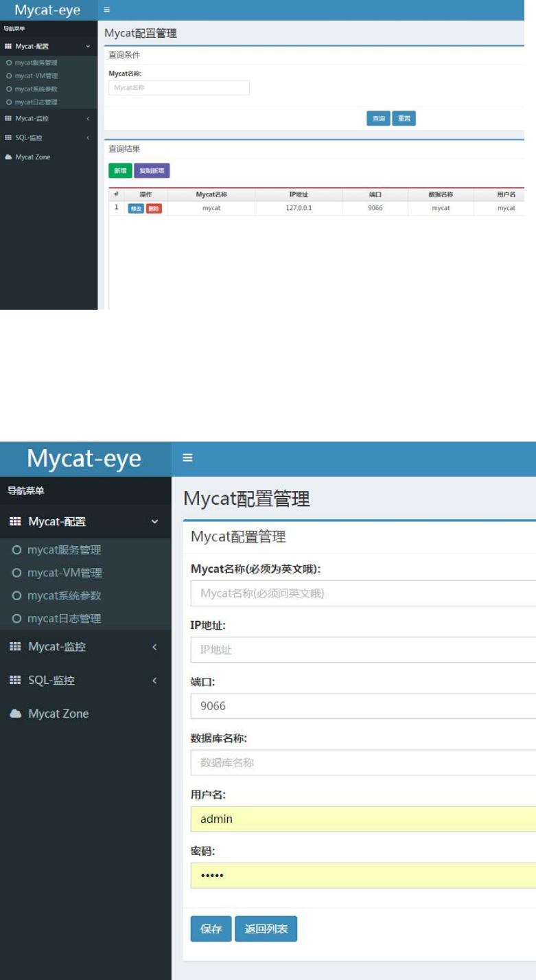The image size is (536, 980).
Task: Expand SQL-监控 chevron in upper screenshot
Action: [x=88, y=137]
